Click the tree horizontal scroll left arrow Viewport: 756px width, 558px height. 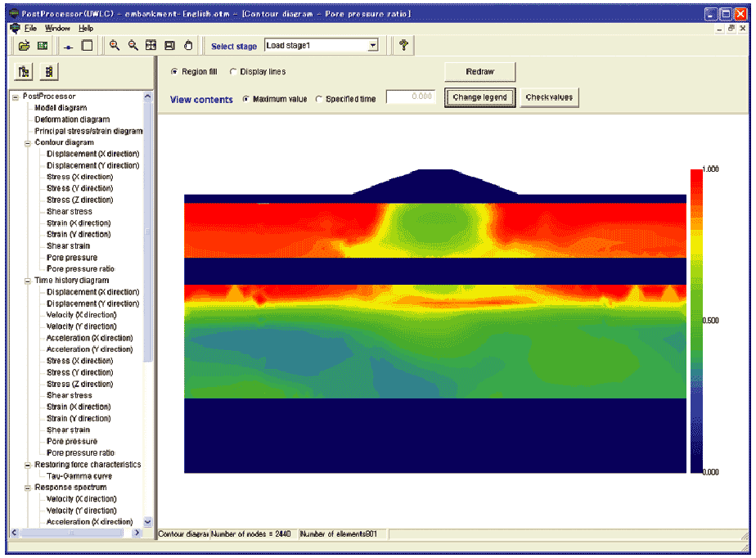click(x=14, y=533)
